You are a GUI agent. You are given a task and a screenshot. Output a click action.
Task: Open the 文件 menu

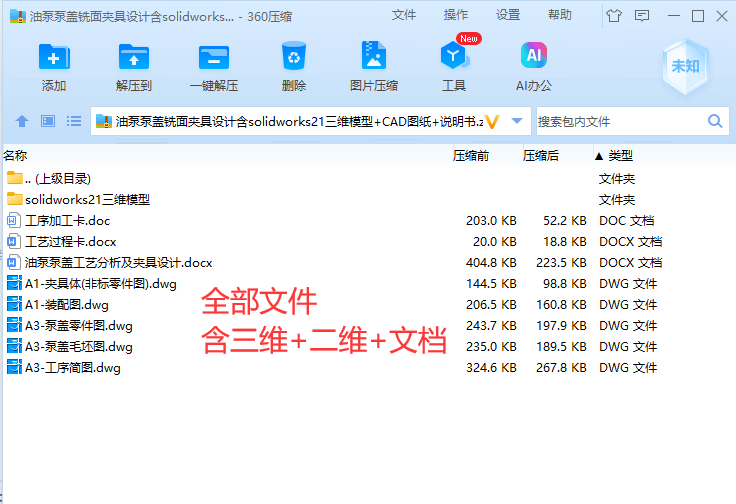(x=404, y=15)
